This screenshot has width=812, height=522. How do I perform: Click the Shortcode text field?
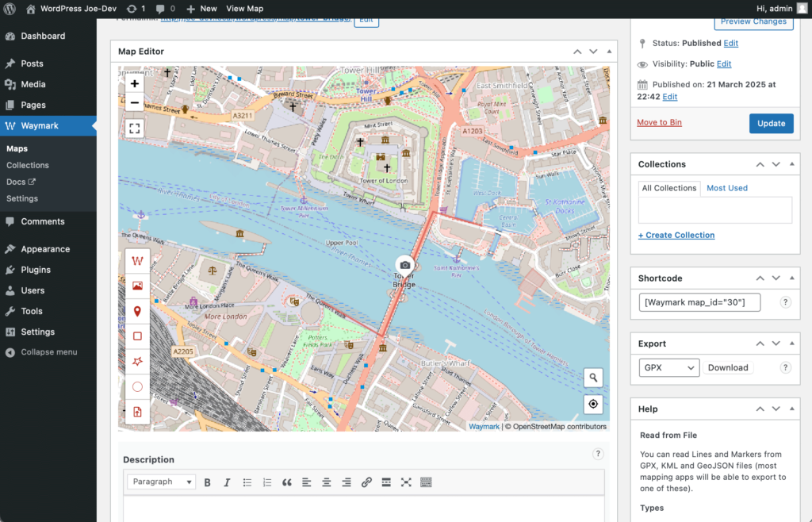pos(699,302)
